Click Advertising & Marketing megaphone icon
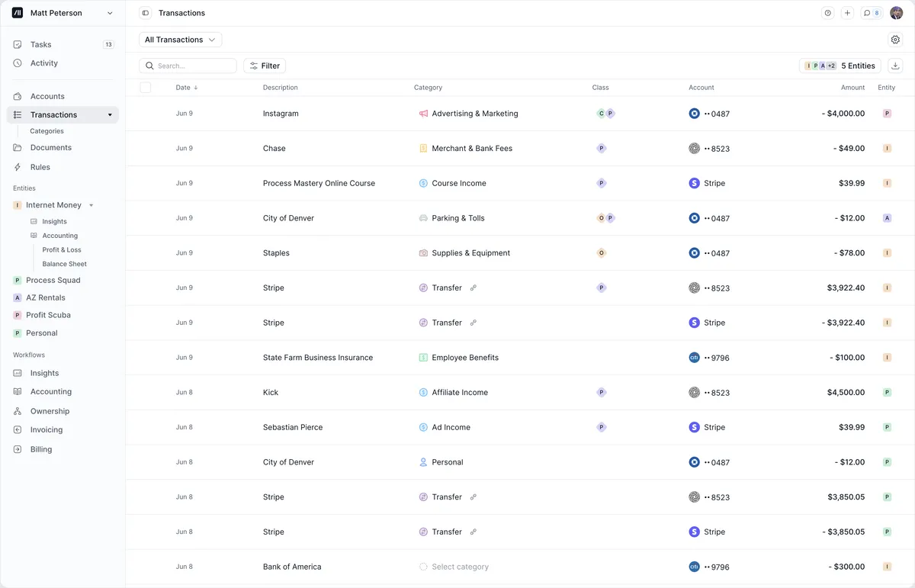The width and height of the screenshot is (915, 588). click(423, 114)
